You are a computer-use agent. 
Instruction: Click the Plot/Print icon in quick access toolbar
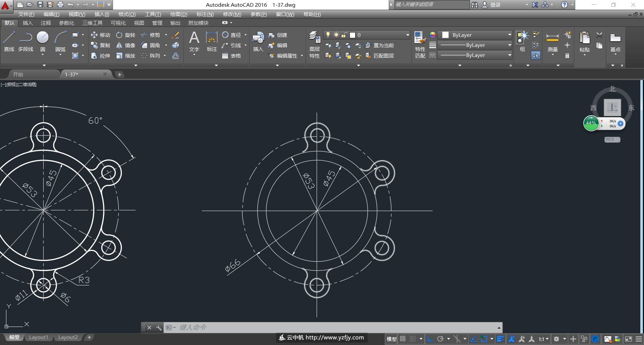tap(60, 4)
